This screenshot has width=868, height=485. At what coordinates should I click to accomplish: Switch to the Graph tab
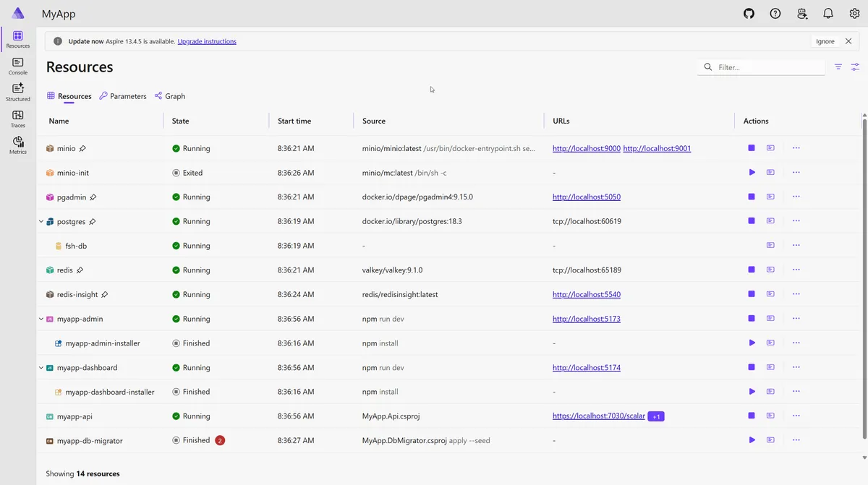(x=170, y=96)
